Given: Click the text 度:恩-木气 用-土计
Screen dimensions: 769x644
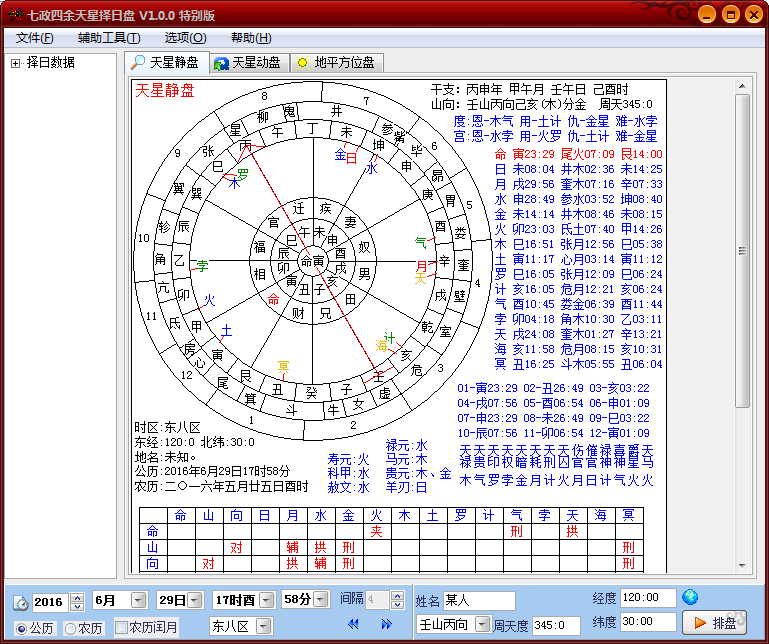Looking at the screenshot, I should tap(507, 121).
